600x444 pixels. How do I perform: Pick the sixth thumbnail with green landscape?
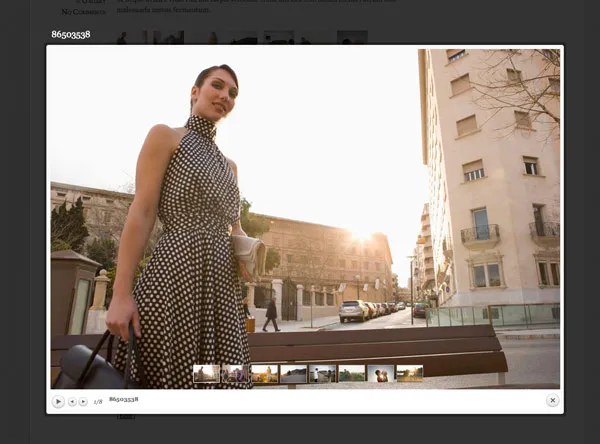[x=351, y=374]
